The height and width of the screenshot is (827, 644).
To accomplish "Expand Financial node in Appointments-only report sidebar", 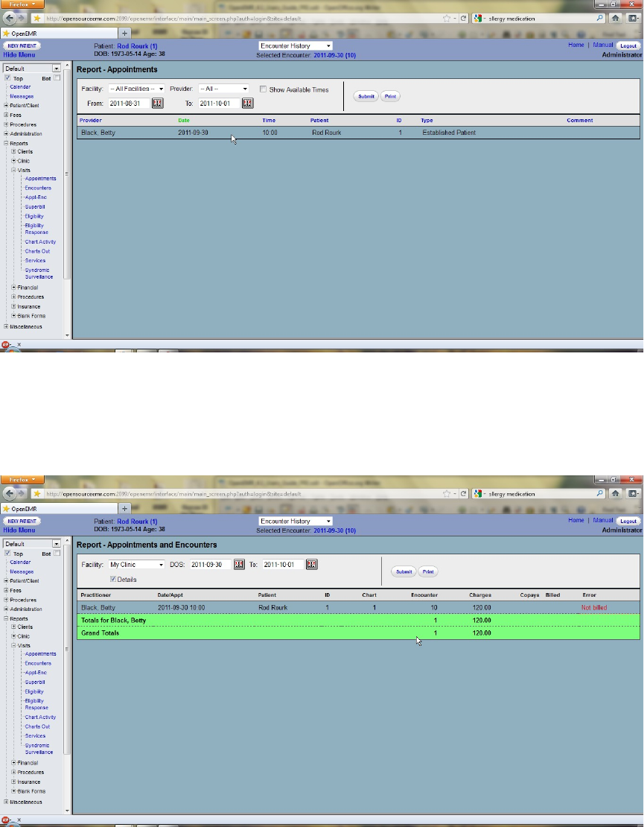I will 13,288.
